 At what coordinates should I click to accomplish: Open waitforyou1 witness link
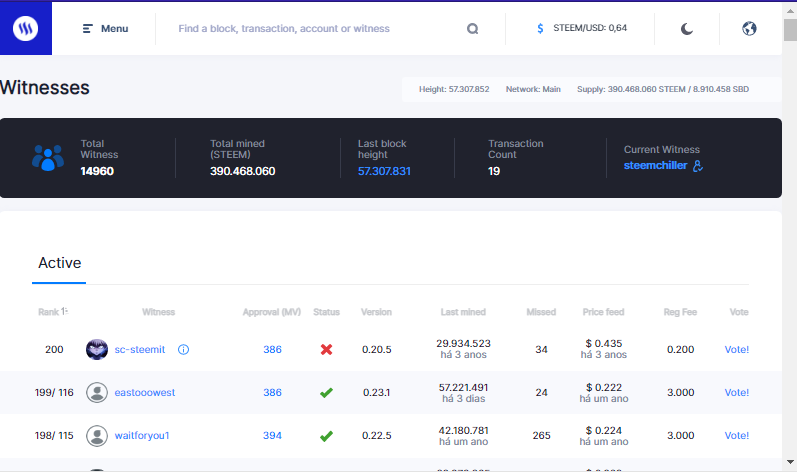(142, 436)
